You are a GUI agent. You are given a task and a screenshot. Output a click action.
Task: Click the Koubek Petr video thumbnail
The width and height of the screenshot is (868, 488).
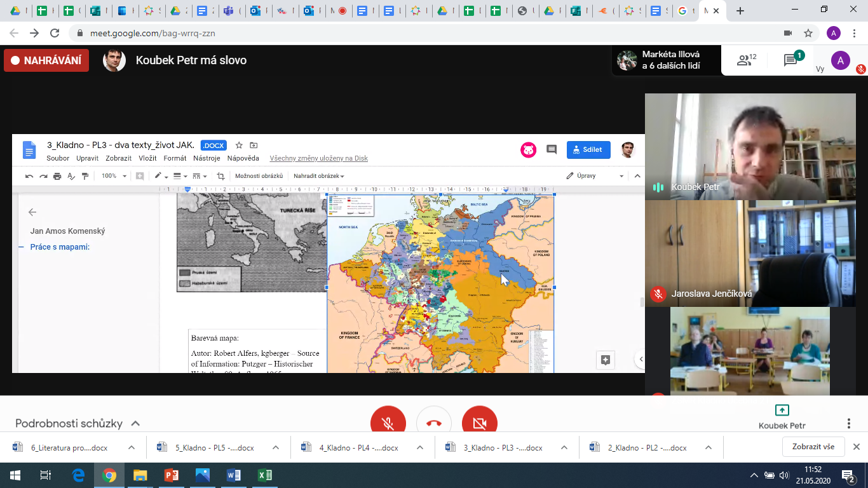pyautogui.click(x=750, y=147)
